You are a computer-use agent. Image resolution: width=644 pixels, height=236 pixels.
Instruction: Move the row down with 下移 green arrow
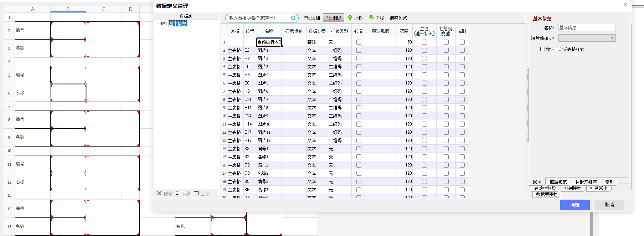376,18
